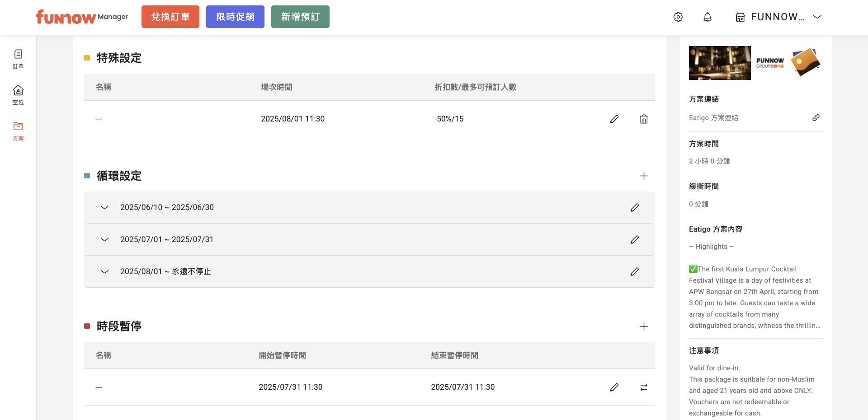The width and height of the screenshot is (868, 420).
Task: Open the settings gear icon
Action: pyautogui.click(x=678, y=17)
